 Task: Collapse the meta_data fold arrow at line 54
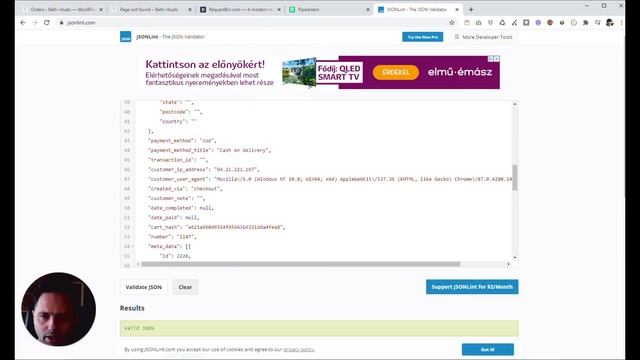pos(132,247)
